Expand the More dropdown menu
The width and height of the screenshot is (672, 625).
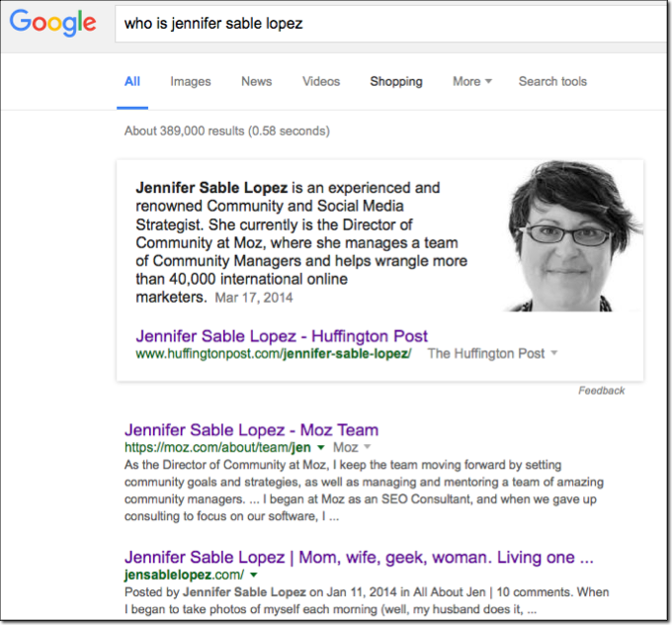pyautogui.click(x=471, y=82)
